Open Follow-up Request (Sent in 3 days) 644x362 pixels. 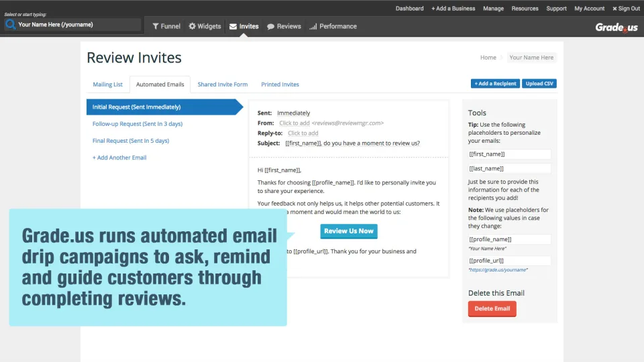click(137, 123)
